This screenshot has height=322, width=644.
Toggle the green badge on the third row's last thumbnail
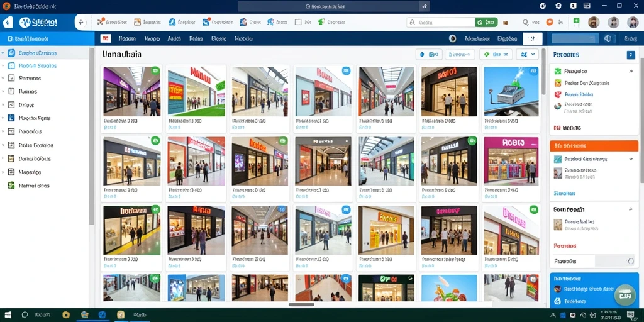(533, 209)
